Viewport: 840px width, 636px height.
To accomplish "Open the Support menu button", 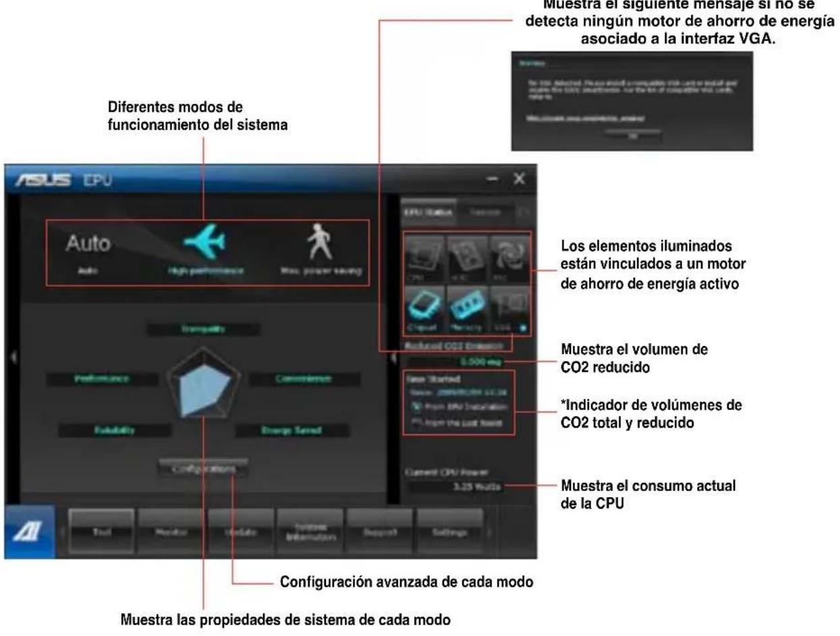I will tap(380, 531).
